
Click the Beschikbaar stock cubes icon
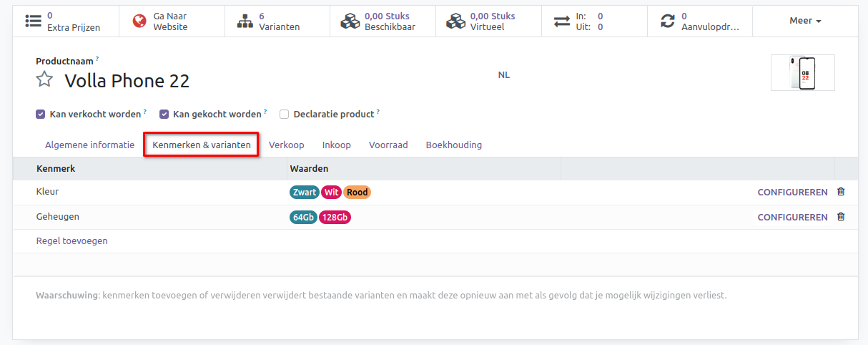pos(350,21)
